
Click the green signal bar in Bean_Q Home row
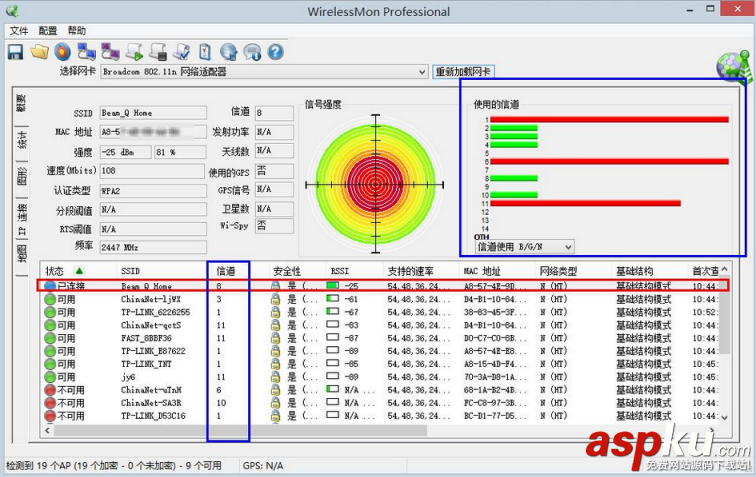point(332,286)
